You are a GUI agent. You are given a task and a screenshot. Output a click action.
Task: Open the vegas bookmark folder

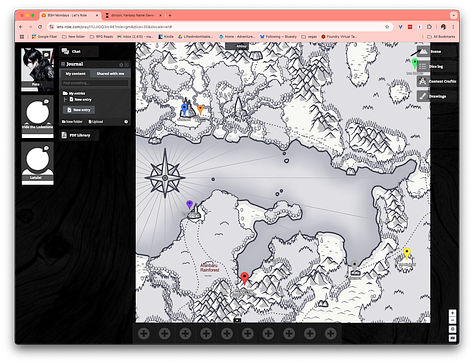click(309, 37)
